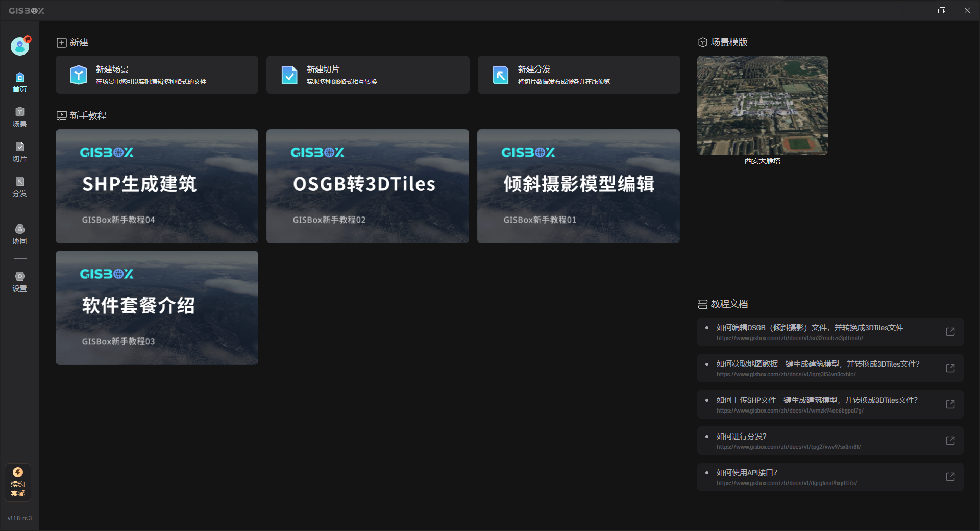Open the 分发 distribution section
Viewport: 980px width, 531px height.
19,187
